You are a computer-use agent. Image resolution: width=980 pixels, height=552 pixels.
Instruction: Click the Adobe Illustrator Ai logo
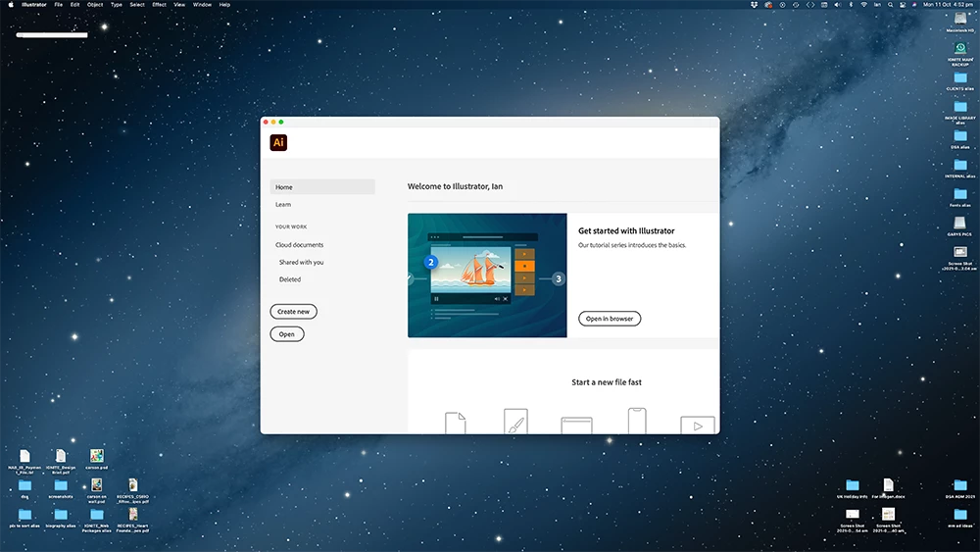pos(278,142)
